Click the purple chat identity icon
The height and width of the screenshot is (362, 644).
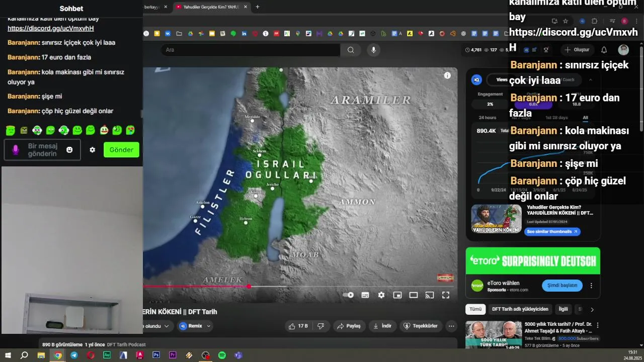(16, 150)
